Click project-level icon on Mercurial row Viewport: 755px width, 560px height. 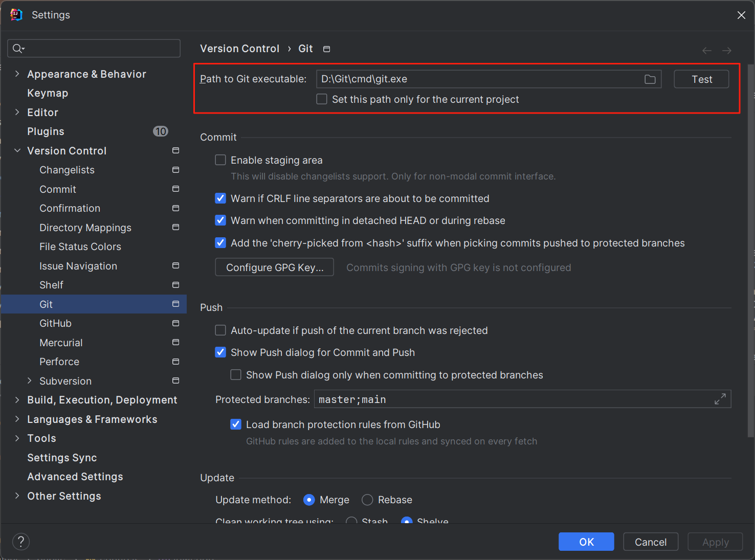pos(176,342)
